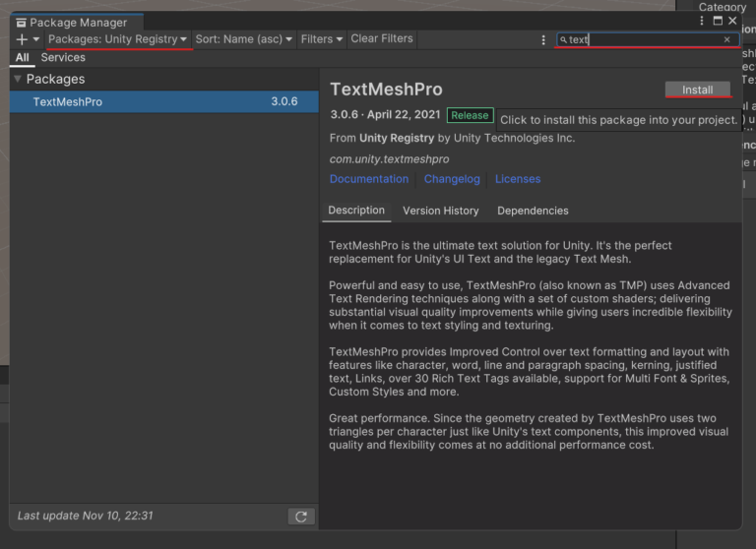Click the refresh package list icon
This screenshot has height=549, width=756.
[301, 517]
